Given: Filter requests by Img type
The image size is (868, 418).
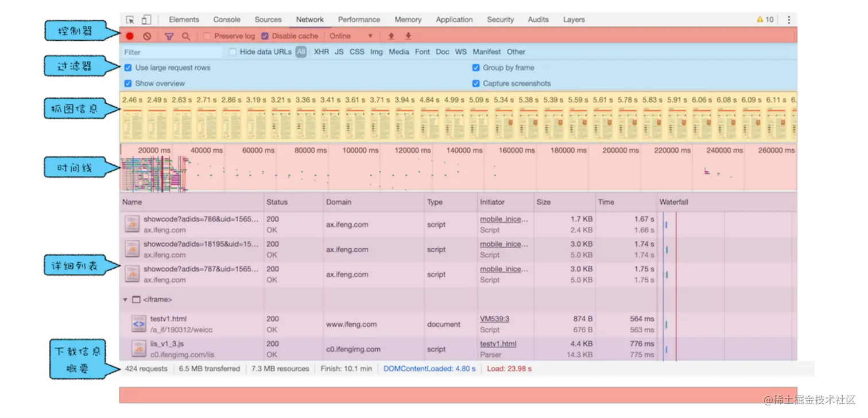Looking at the screenshot, I should [377, 52].
